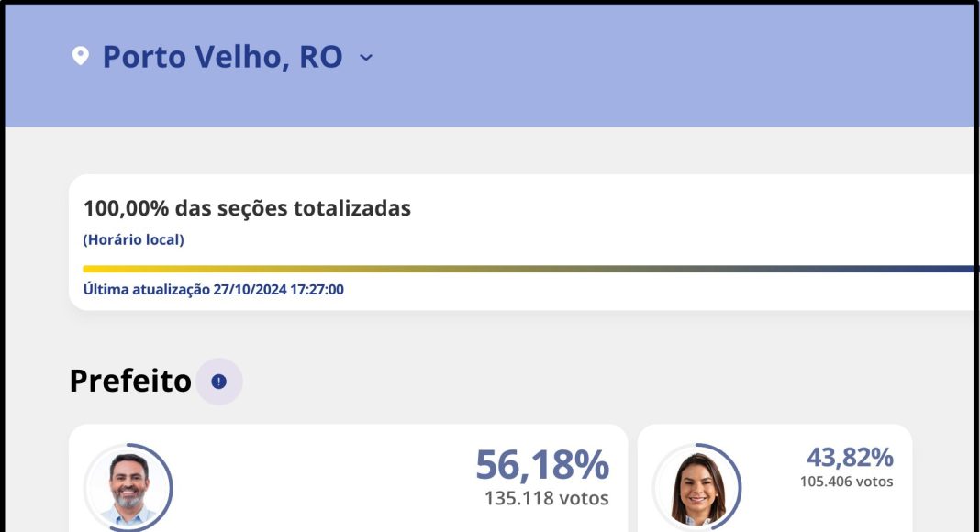Click the 27/10/2024 17:27:00 timestamp

[x=279, y=290]
